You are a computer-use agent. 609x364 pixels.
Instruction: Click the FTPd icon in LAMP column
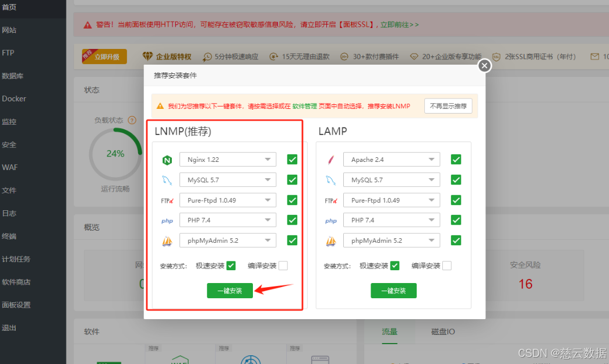(331, 200)
